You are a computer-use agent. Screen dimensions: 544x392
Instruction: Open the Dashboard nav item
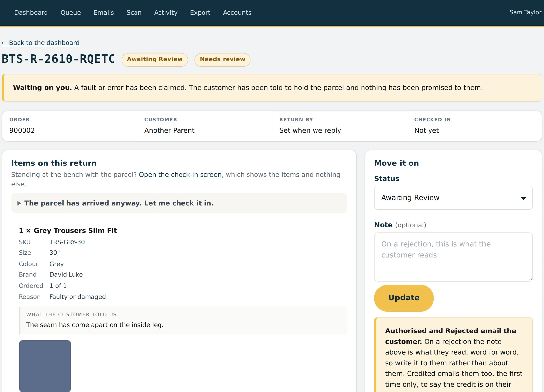[31, 13]
